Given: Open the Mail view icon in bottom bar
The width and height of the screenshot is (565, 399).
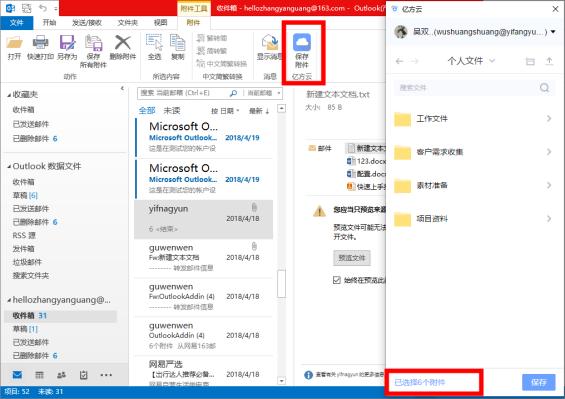Looking at the screenshot, I should [x=17, y=375].
